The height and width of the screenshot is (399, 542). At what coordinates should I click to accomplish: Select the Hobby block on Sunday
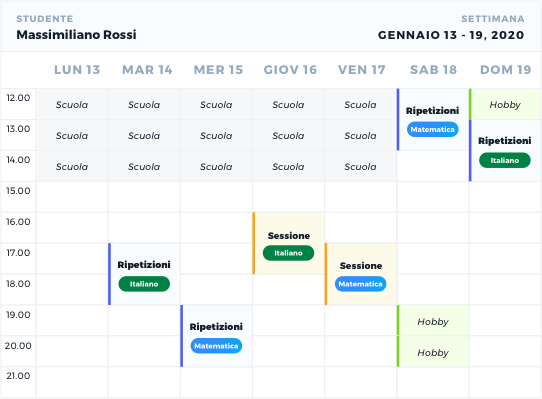coord(505,104)
